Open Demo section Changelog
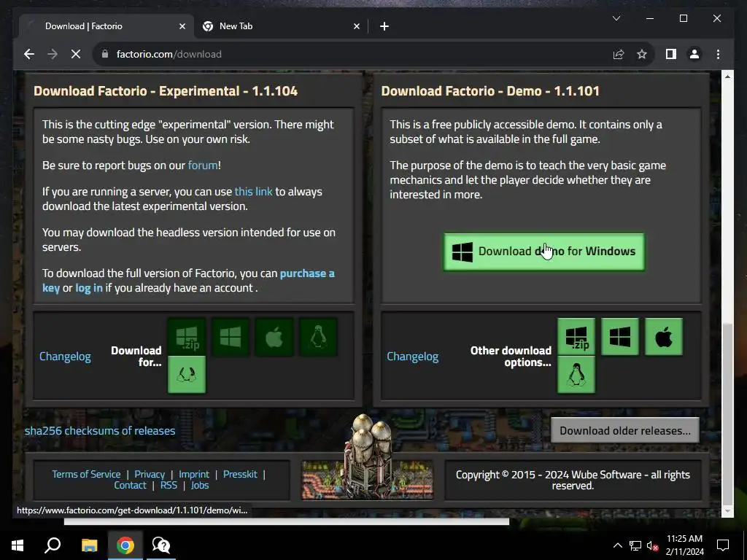Screen dimensions: 747x560 (413, 356)
